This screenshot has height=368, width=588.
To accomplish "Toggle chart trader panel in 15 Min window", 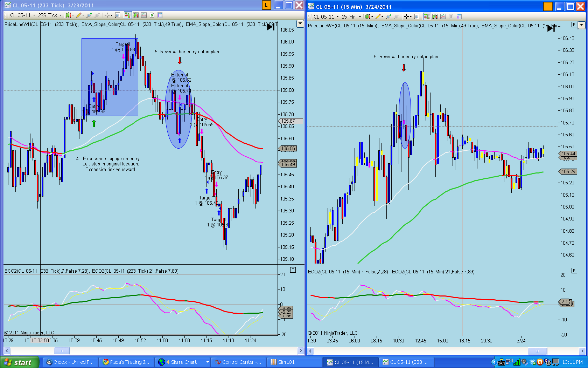I will [427, 16].
